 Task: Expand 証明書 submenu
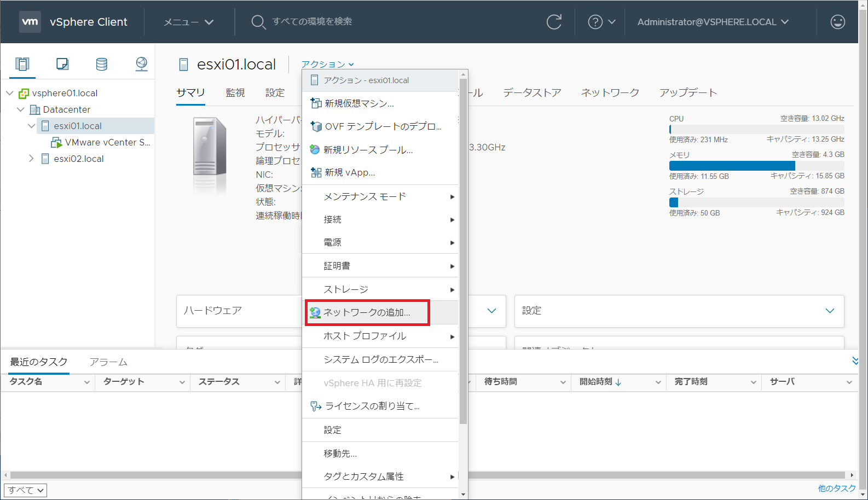pos(380,266)
